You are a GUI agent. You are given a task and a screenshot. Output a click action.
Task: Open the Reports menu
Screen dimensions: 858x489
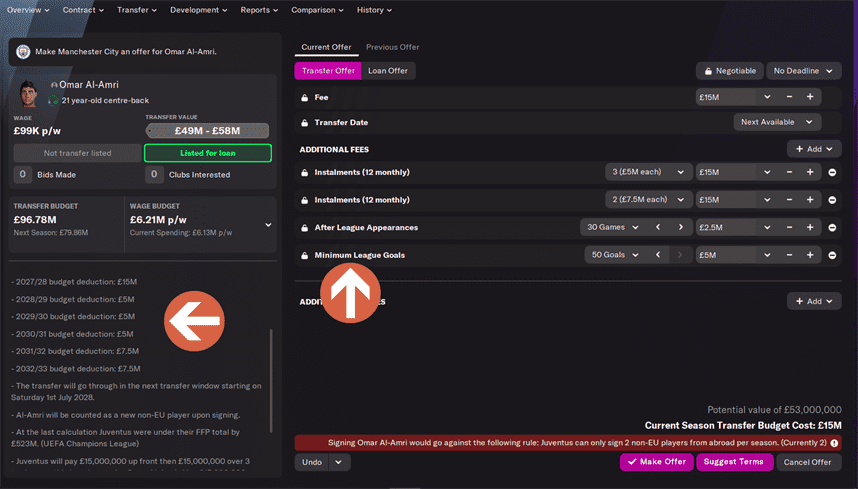coord(259,10)
